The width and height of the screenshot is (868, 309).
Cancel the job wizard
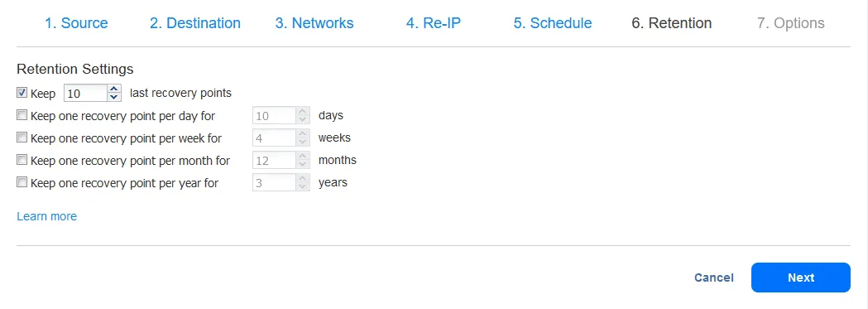714,278
